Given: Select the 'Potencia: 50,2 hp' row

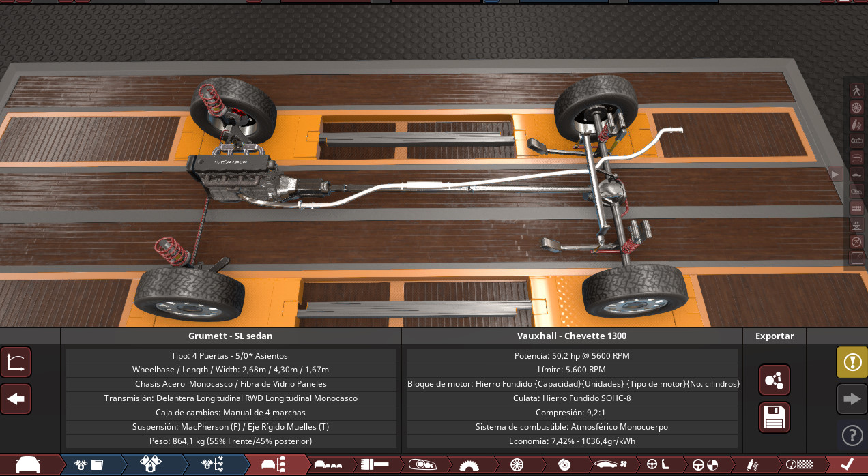Looking at the screenshot, I should coord(572,356).
